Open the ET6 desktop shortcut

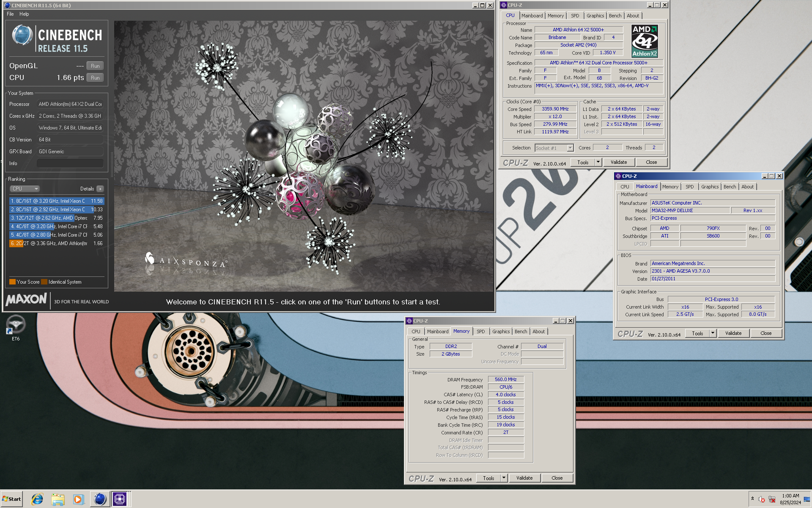[16, 328]
